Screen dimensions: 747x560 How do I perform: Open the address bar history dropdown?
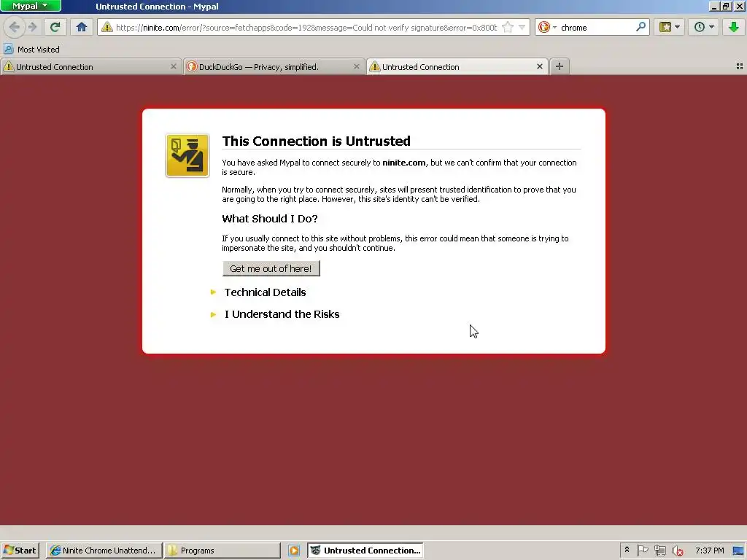click(522, 27)
